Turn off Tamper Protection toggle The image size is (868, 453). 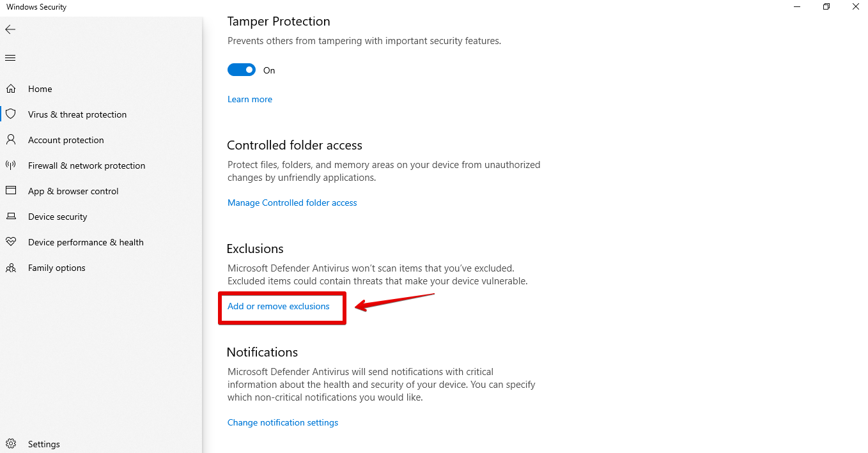[242, 70]
